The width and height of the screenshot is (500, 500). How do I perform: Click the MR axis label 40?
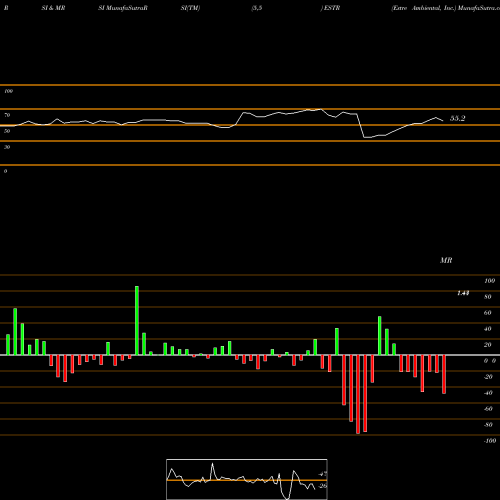[x=488, y=329]
